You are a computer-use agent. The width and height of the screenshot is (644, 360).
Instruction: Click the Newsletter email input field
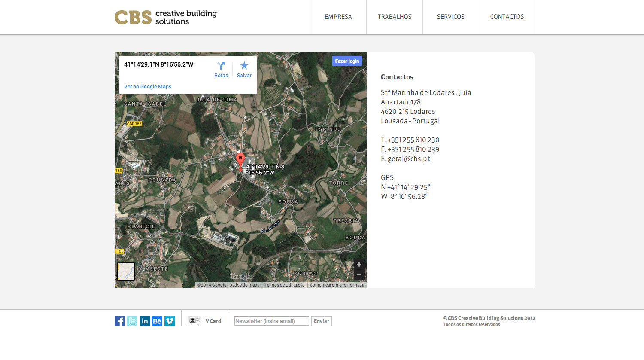click(271, 321)
